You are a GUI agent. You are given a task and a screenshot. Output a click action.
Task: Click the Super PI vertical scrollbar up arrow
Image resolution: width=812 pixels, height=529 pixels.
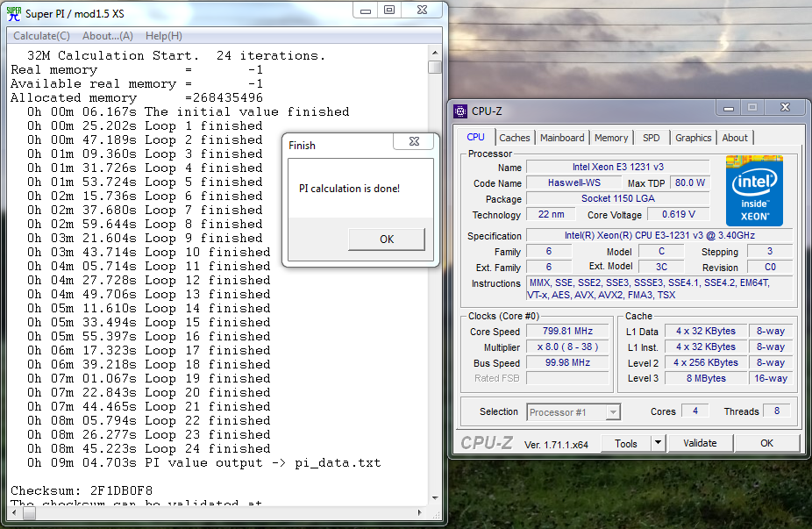click(x=435, y=53)
